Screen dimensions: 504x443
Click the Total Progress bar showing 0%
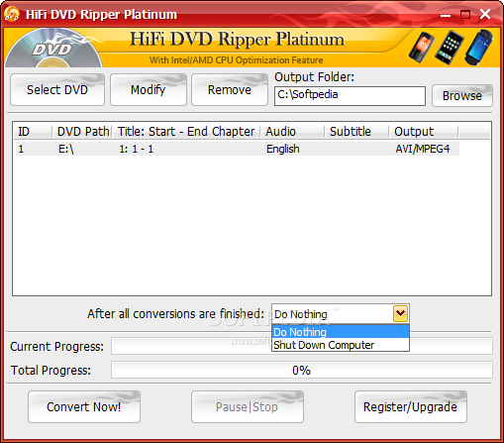click(x=302, y=370)
